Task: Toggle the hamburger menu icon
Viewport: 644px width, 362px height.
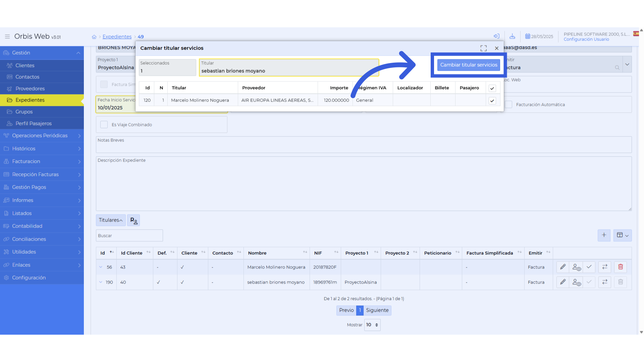Action: tap(7, 37)
